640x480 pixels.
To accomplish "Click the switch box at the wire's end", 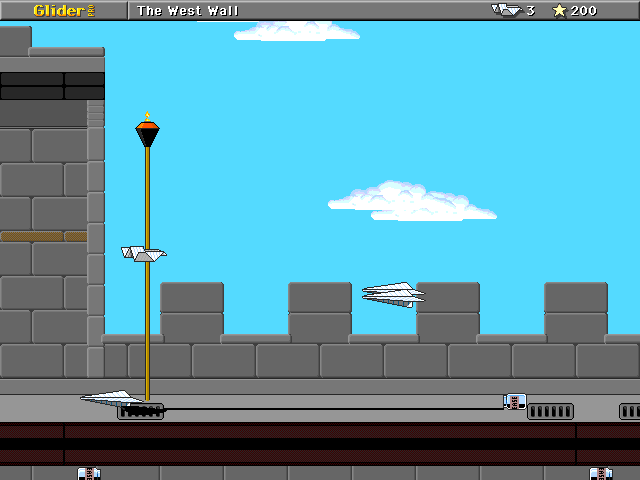I will [x=515, y=402].
